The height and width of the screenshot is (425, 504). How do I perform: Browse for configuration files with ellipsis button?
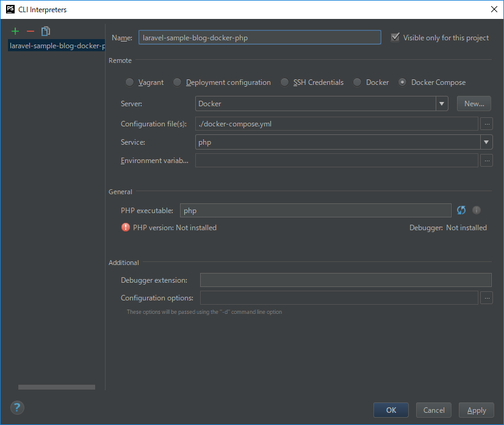tap(487, 124)
